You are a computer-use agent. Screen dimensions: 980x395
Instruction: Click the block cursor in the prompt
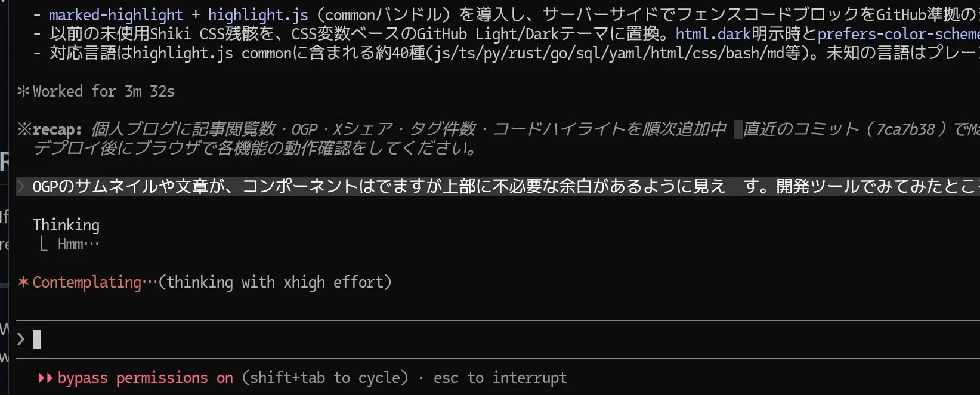point(37,340)
